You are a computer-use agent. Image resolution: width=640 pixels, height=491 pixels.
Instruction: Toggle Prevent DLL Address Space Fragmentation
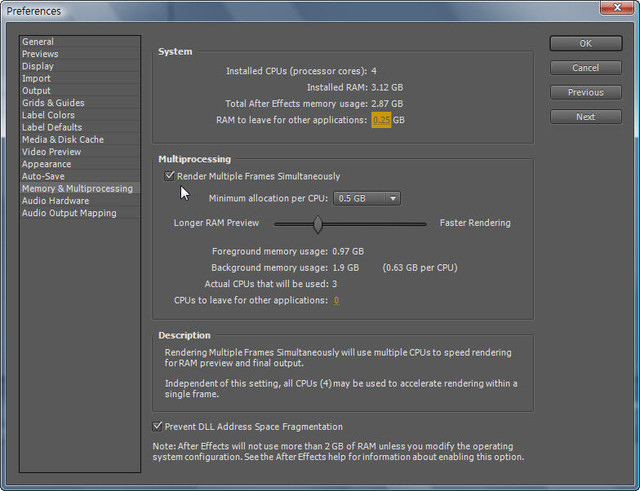[x=157, y=426]
